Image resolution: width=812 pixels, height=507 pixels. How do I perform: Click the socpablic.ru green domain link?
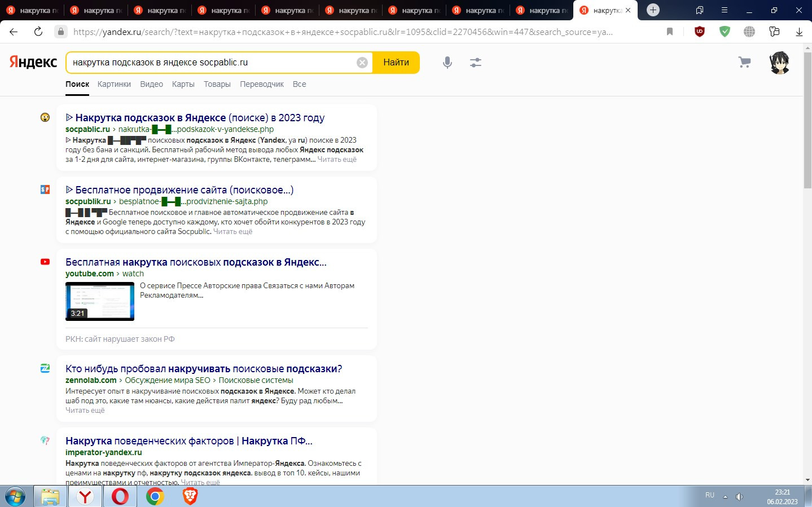(x=87, y=129)
